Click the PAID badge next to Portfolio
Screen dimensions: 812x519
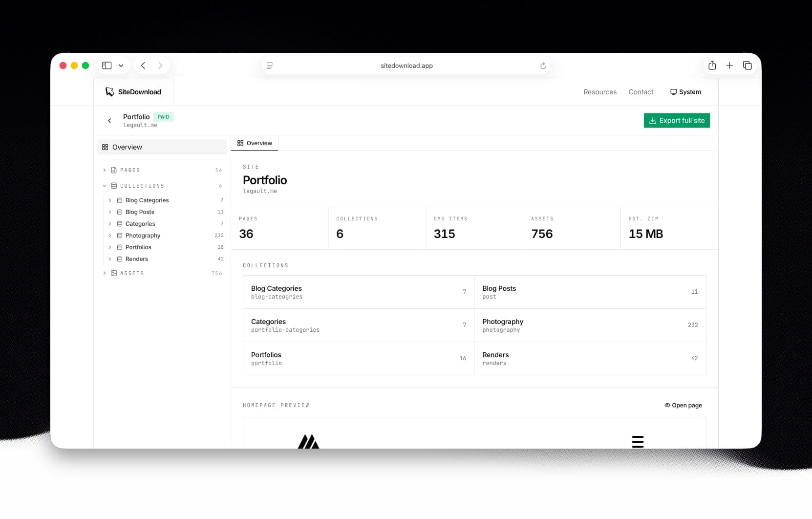pyautogui.click(x=164, y=117)
